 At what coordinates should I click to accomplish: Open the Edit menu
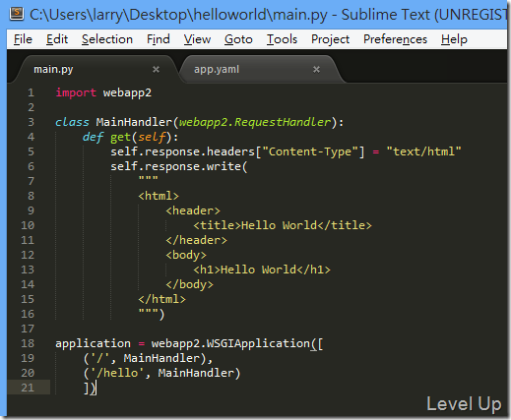(x=57, y=39)
